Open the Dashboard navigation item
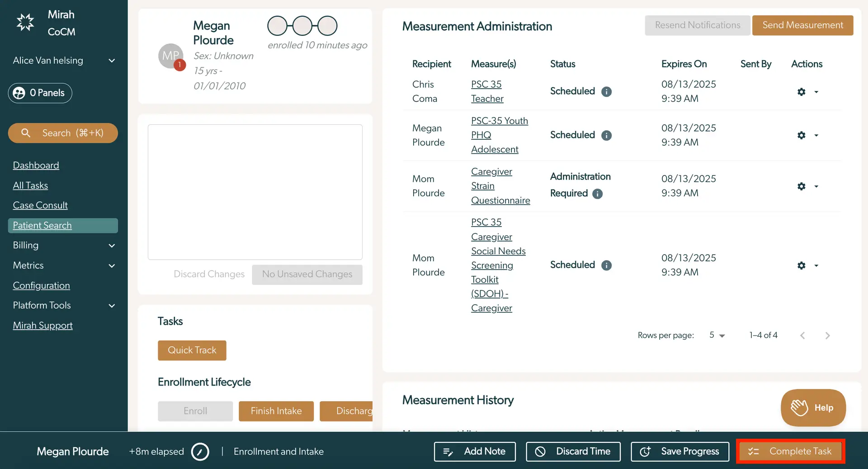Screen dimensions: 868x469 tap(36, 165)
